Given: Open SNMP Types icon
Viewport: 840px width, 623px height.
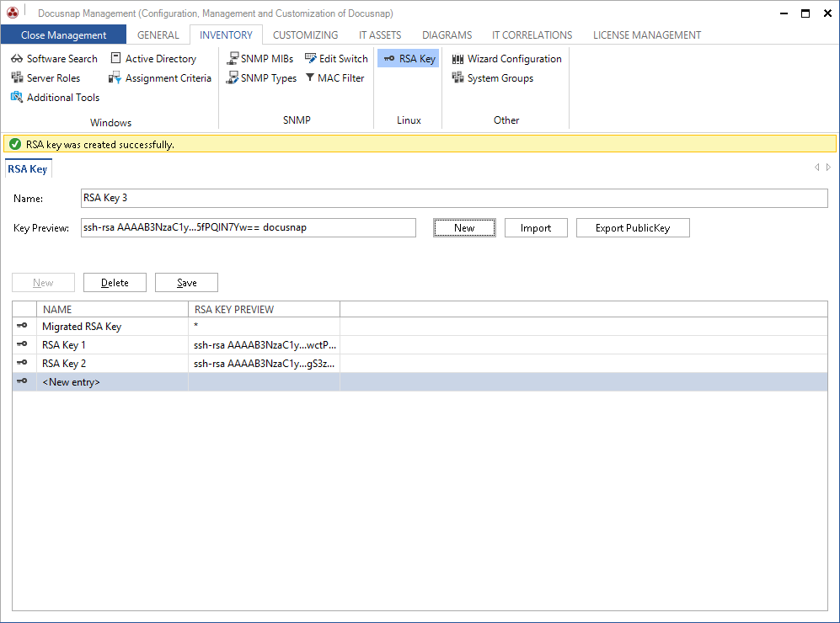Looking at the screenshot, I should pos(232,78).
